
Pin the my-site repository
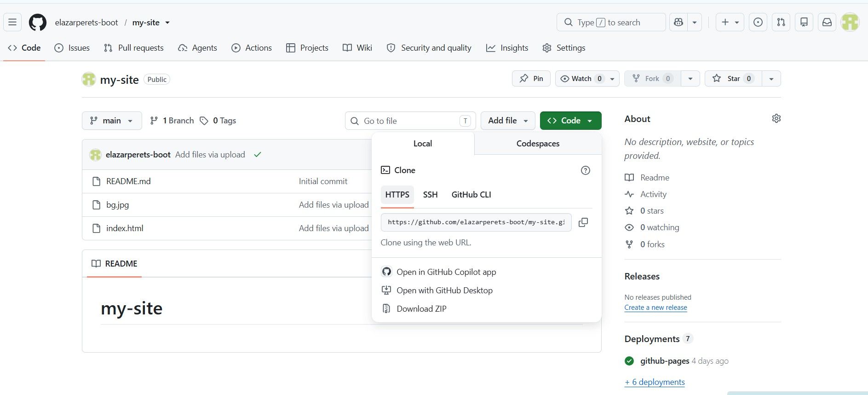(531, 79)
